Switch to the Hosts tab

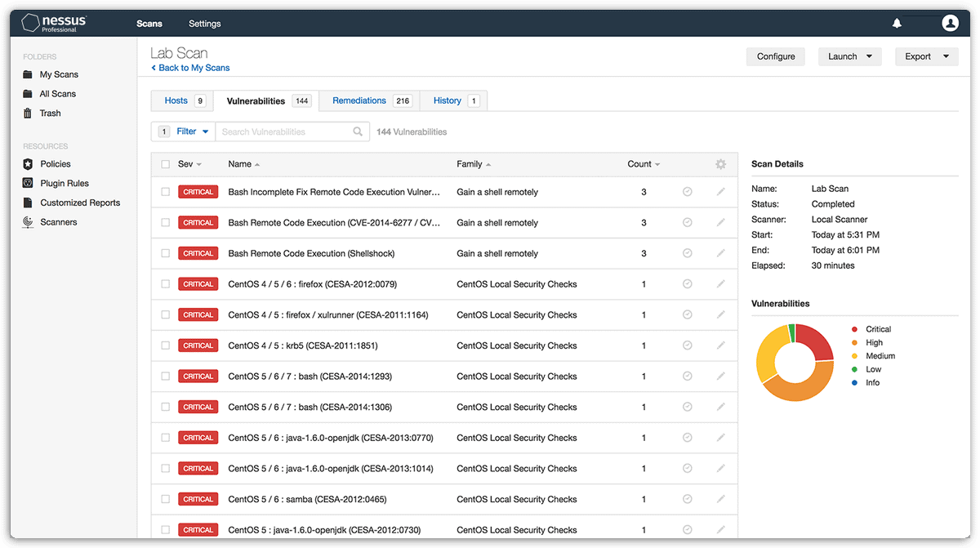coord(183,100)
